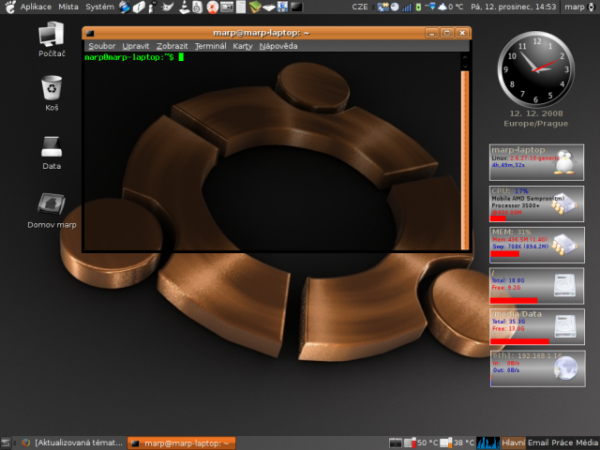
Task: Switch to the Práce workspace
Action: click(x=562, y=443)
